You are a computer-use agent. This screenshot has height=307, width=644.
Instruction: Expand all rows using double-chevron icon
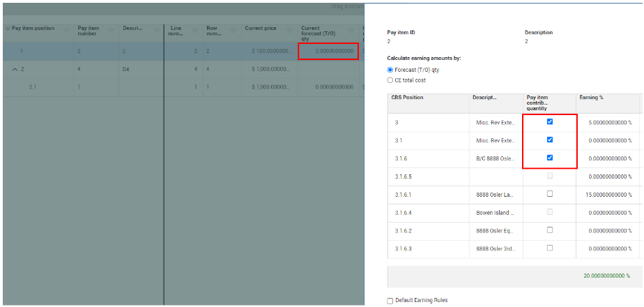coord(7,29)
